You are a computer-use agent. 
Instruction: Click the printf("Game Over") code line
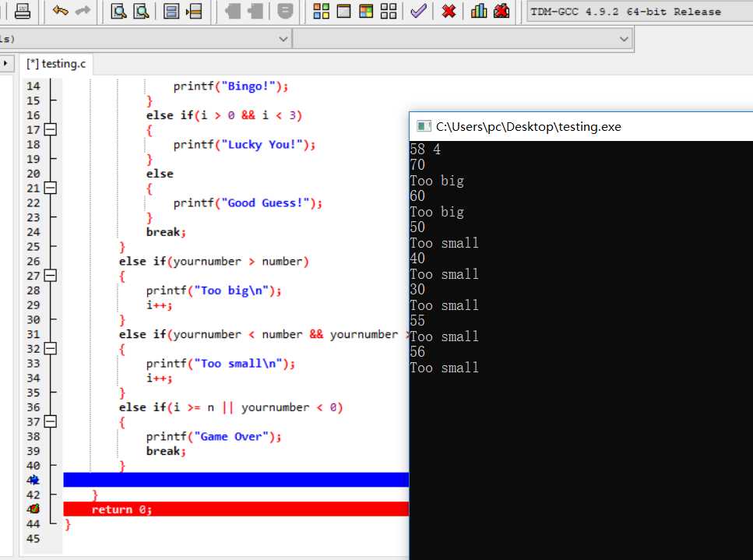213,437
